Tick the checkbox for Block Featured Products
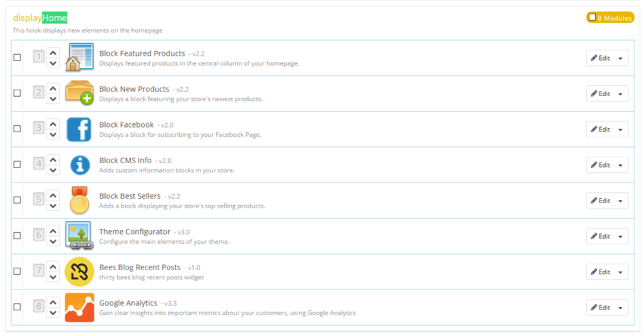Image resolution: width=644 pixels, height=336 pixels. (17, 57)
